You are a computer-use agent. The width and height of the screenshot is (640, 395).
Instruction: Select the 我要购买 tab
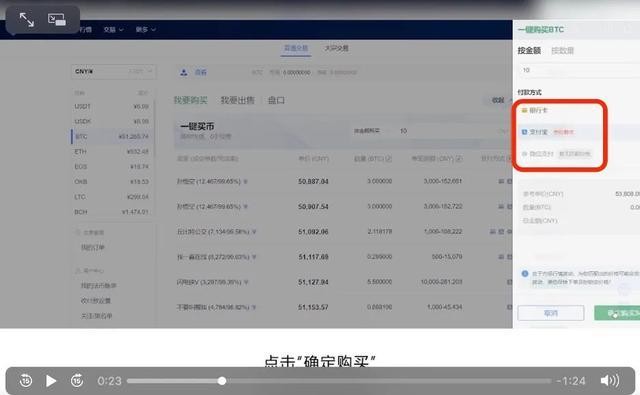[x=191, y=100]
